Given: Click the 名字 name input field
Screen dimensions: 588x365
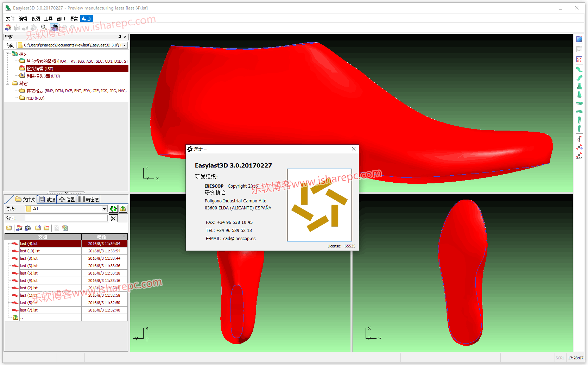Looking at the screenshot, I should [66, 219].
